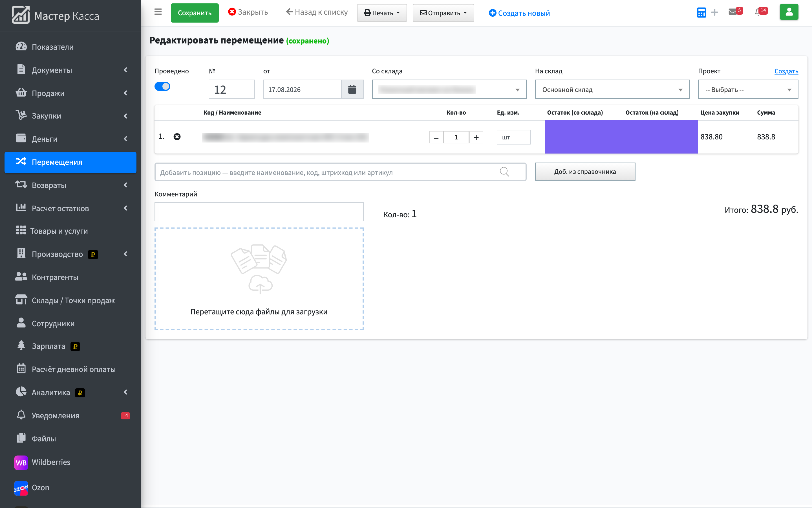
Task: Remove row 1 with the delete icon
Action: click(x=177, y=137)
